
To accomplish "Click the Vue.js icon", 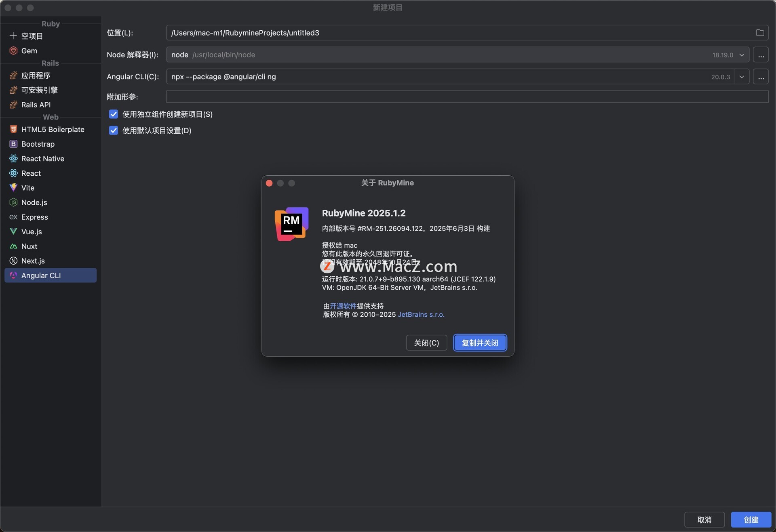I will click(13, 231).
